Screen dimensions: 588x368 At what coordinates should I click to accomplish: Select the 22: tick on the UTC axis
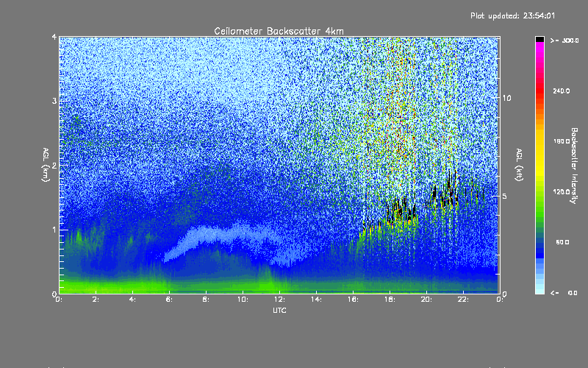(463, 300)
